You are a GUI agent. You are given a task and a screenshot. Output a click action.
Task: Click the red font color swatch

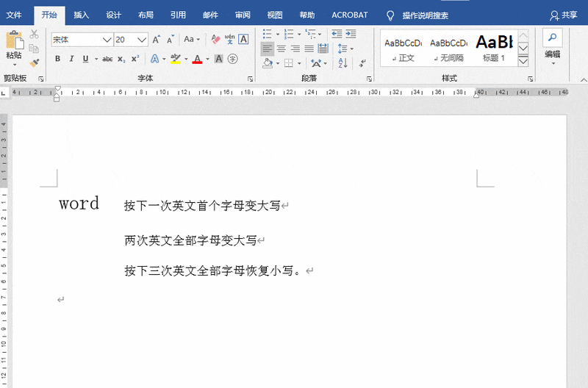tap(197, 59)
